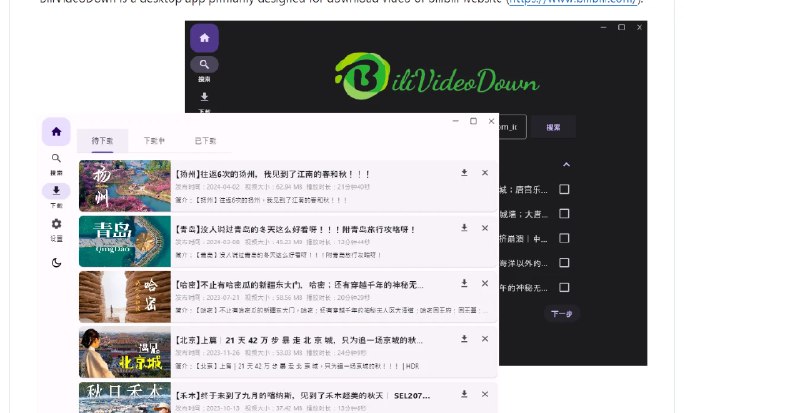The image size is (800, 413).
Task: Open the 北京城 video thumbnail
Action: pos(125,352)
